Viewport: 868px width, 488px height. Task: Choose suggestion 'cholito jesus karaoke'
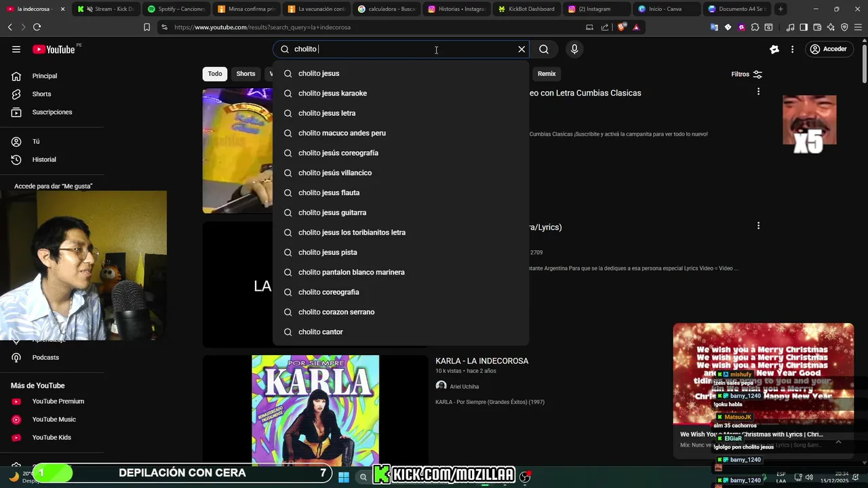(401, 94)
